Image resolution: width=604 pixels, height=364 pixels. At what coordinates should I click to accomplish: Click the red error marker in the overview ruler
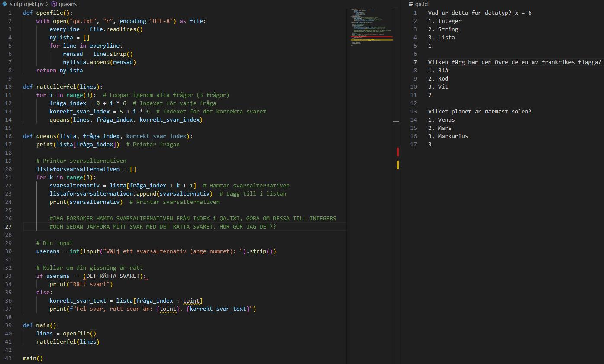coord(397,152)
